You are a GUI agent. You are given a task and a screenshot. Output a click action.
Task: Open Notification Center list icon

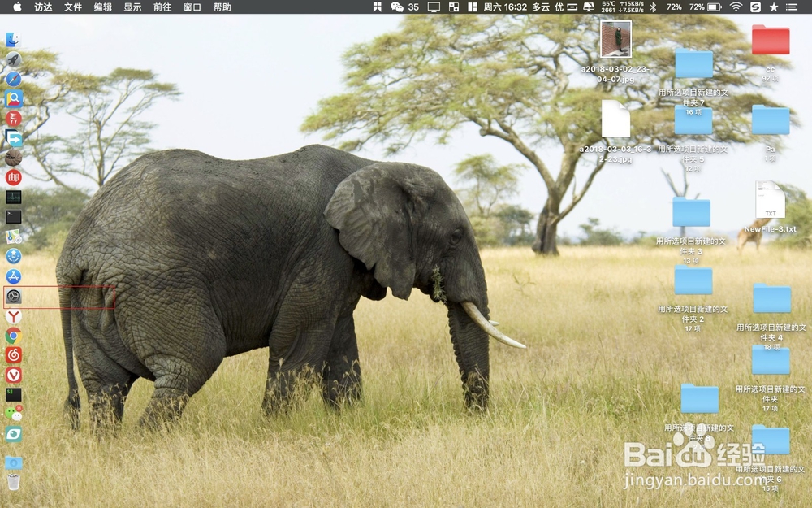point(791,7)
